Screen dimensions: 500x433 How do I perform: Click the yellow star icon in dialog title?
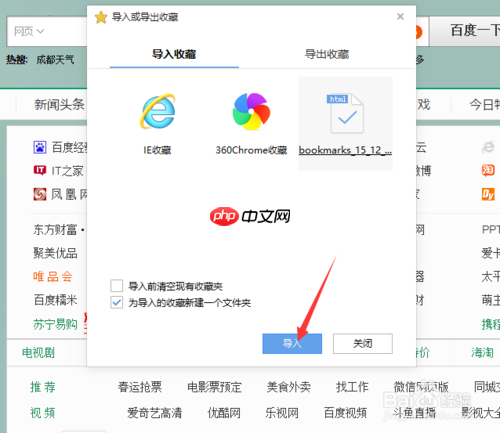101,17
